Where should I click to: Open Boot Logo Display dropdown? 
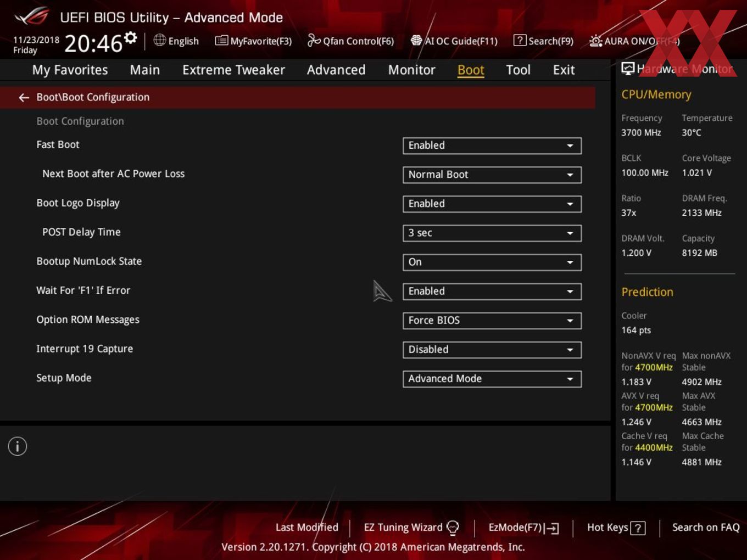pos(492,204)
